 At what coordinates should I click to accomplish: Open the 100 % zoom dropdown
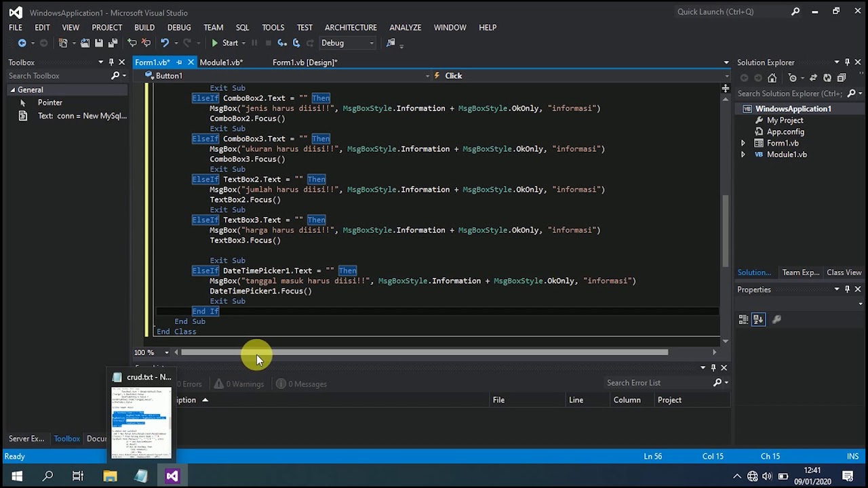pyautogui.click(x=166, y=352)
